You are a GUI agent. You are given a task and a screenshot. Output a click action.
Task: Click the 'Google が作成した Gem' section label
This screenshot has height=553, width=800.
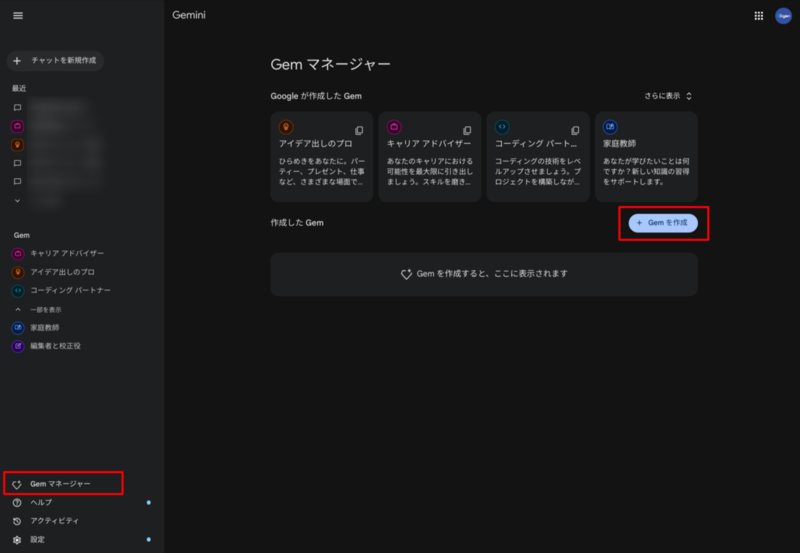tap(316, 96)
